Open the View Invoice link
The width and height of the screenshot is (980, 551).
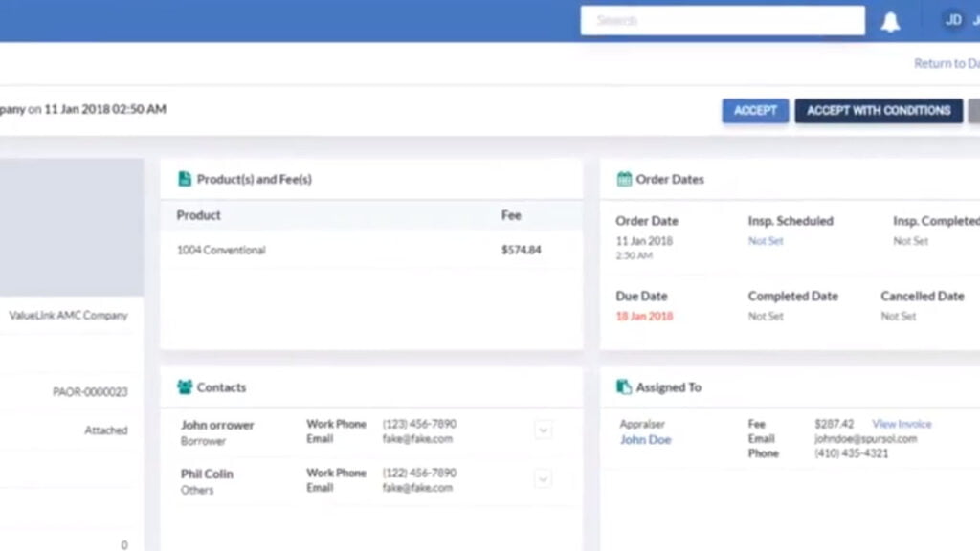(902, 424)
